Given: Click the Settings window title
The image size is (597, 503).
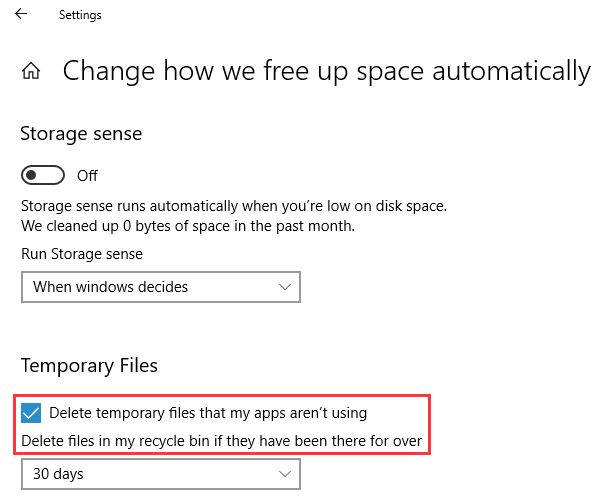Looking at the screenshot, I should pyautogui.click(x=80, y=15).
